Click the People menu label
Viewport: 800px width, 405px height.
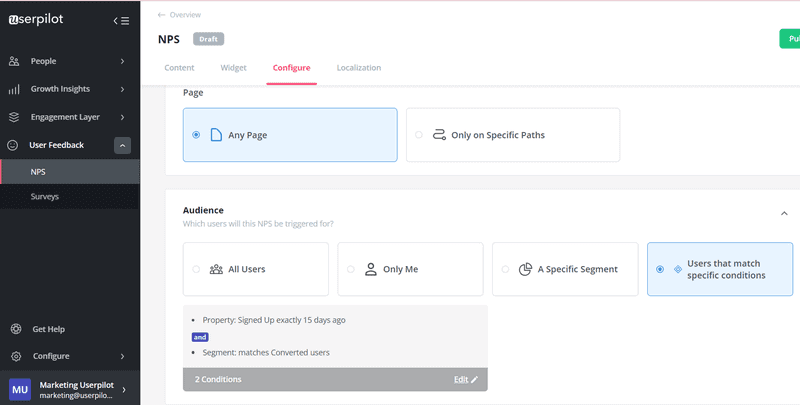point(43,61)
